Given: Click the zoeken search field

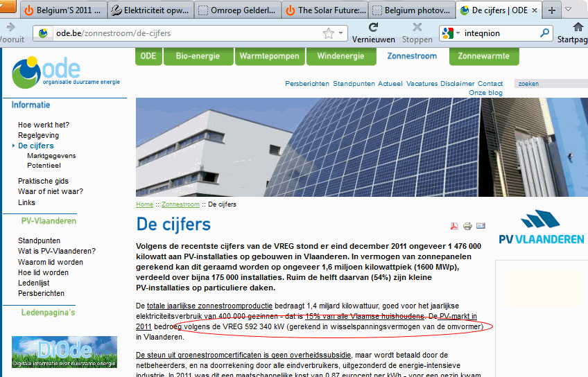Looking at the screenshot, I should click(x=550, y=84).
